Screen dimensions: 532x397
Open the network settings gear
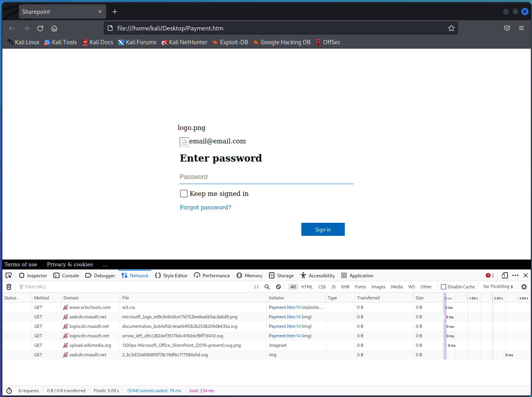tap(524, 287)
